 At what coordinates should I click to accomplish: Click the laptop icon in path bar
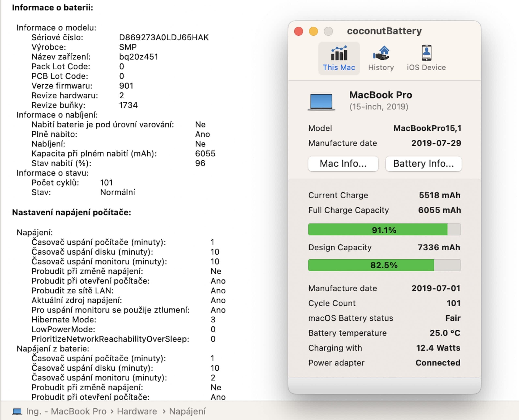[17, 411]
